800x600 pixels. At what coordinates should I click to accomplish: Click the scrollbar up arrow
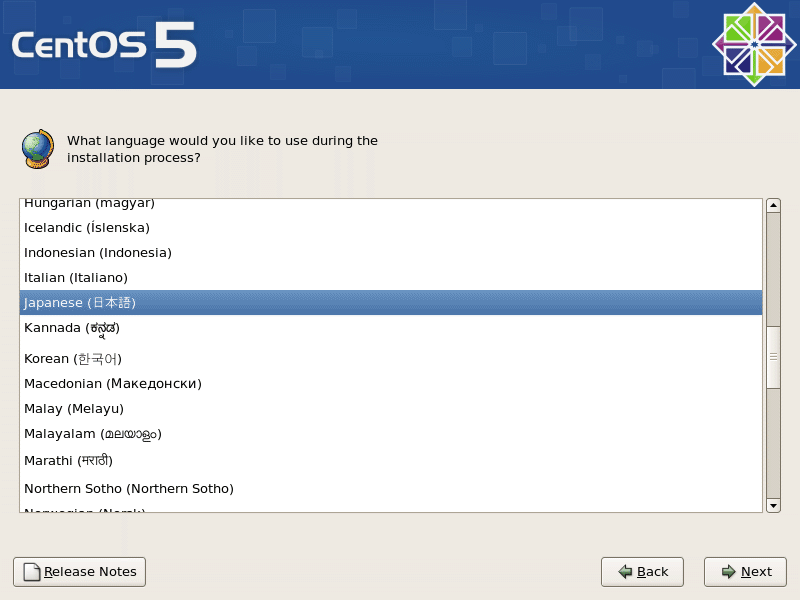(x=773, y=206)
